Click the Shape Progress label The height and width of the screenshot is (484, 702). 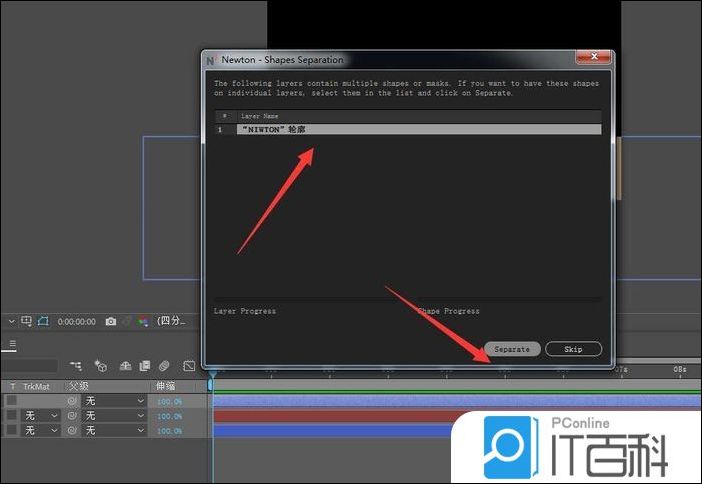pyautogui.click(x=448, y=311)
